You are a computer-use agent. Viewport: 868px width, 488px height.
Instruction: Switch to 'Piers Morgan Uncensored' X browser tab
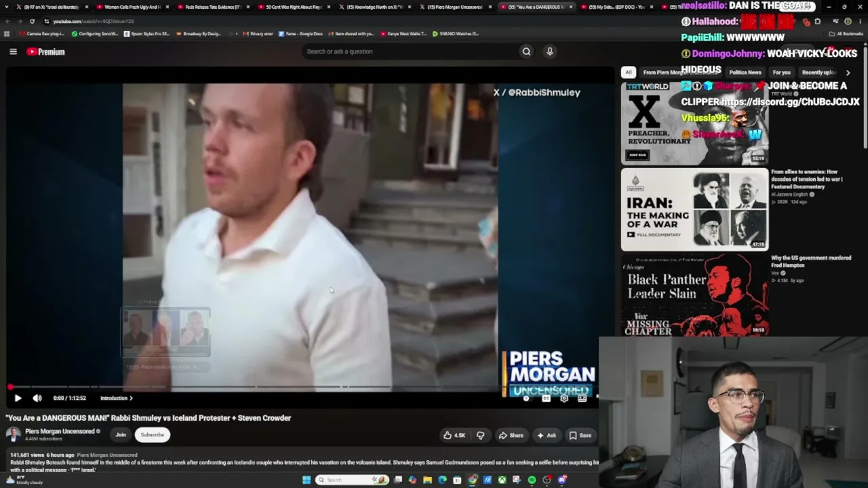pos(455,7)
